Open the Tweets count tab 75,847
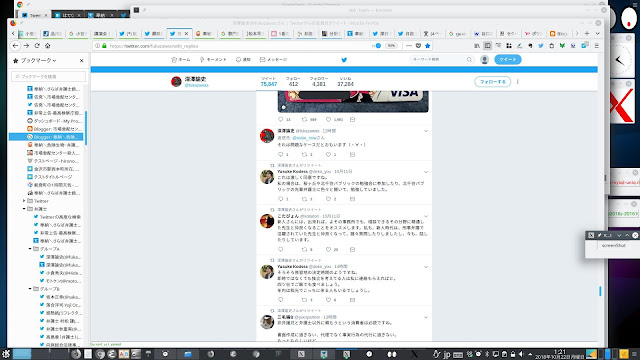 269,82
